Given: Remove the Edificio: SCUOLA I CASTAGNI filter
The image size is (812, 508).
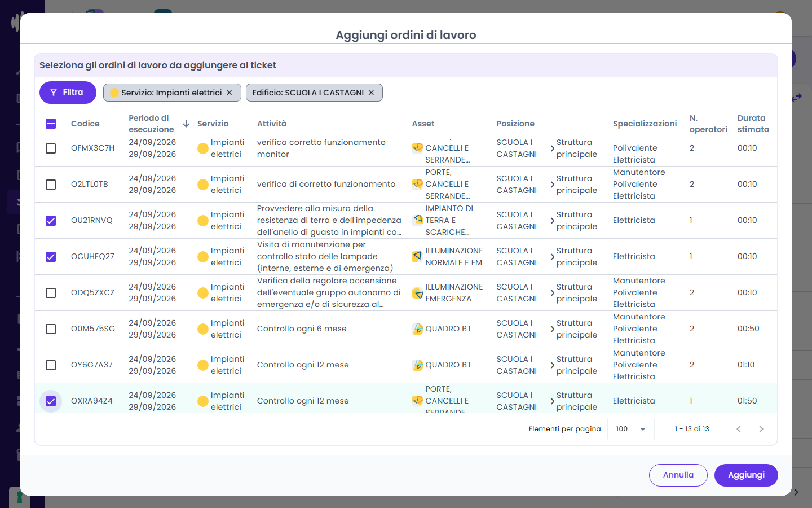Looking at the screenshot, I should click(x=371, y=93).
